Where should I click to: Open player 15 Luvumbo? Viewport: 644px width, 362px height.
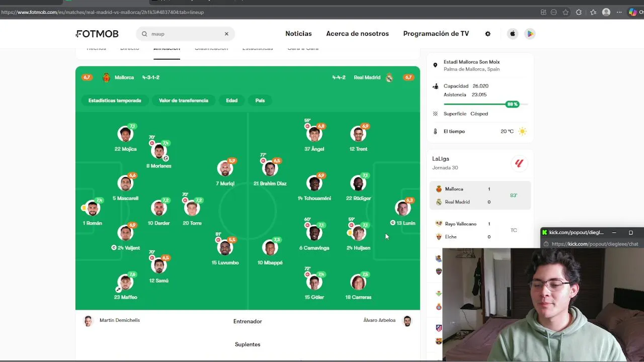[x=225, y=251]
